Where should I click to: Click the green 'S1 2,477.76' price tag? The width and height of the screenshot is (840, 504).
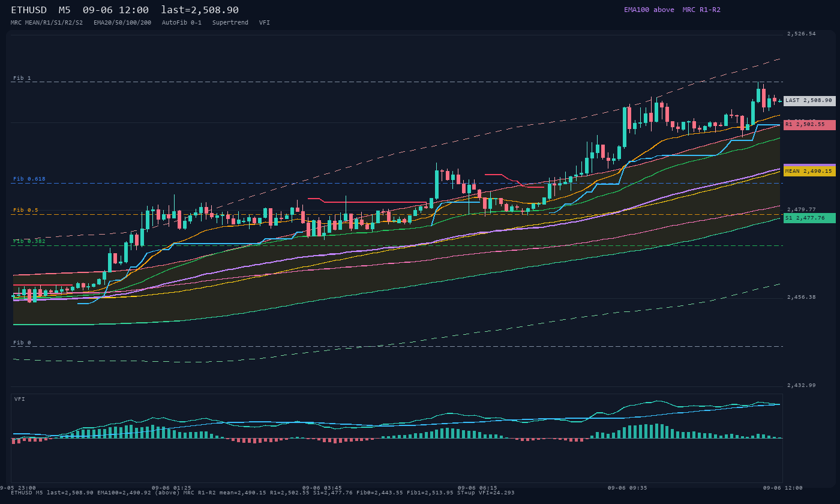pos(809,218)
